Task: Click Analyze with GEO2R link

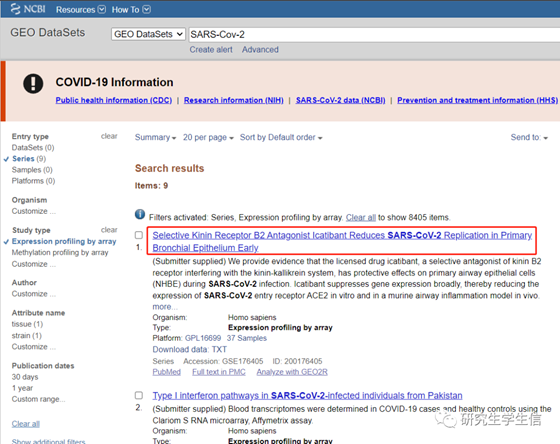Action: pos(292,372)
